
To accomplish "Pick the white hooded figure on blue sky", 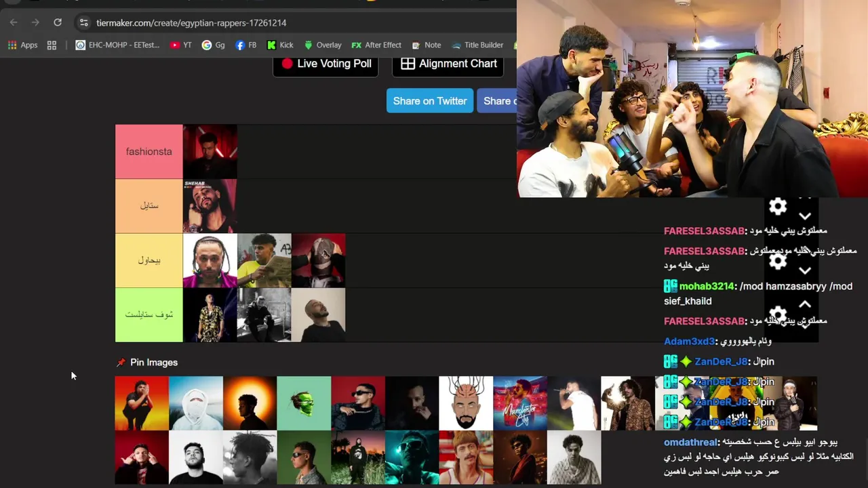I will [x=196, y=403].
